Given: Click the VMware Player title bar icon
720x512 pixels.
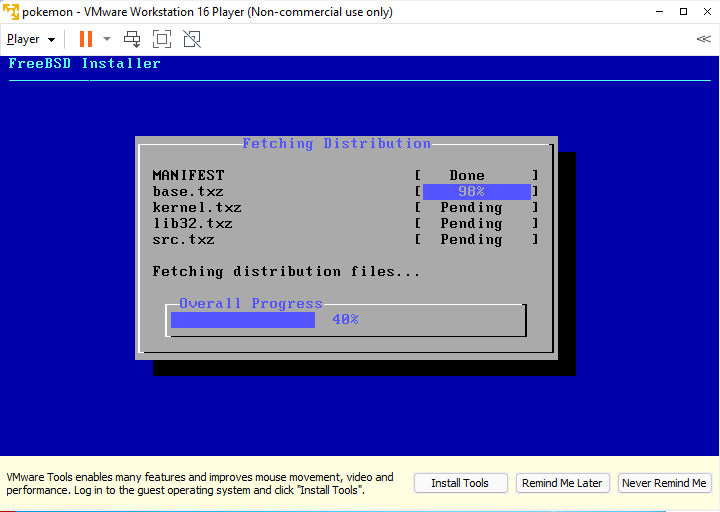Looking at the screenshot, I should (x=11, y=11).
